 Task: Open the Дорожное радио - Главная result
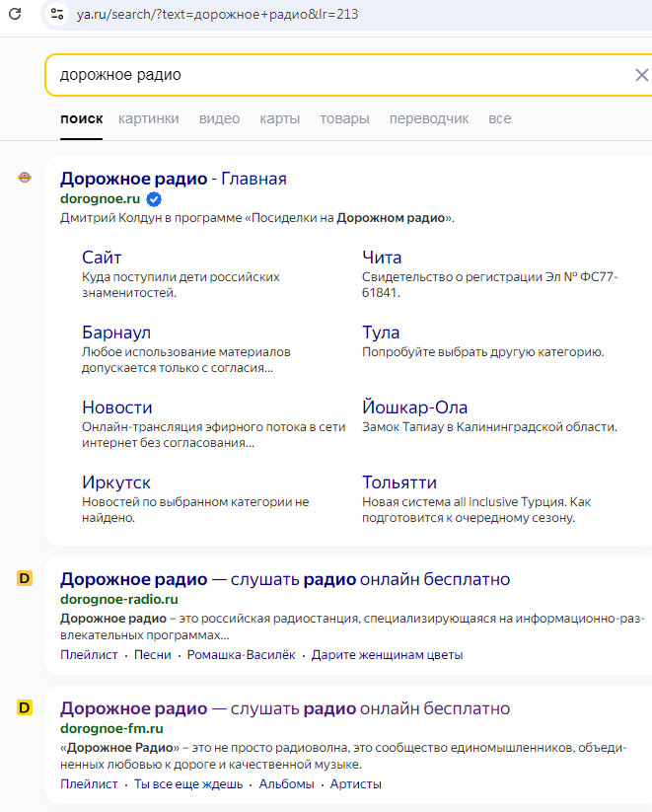click(x=173, y=179)
